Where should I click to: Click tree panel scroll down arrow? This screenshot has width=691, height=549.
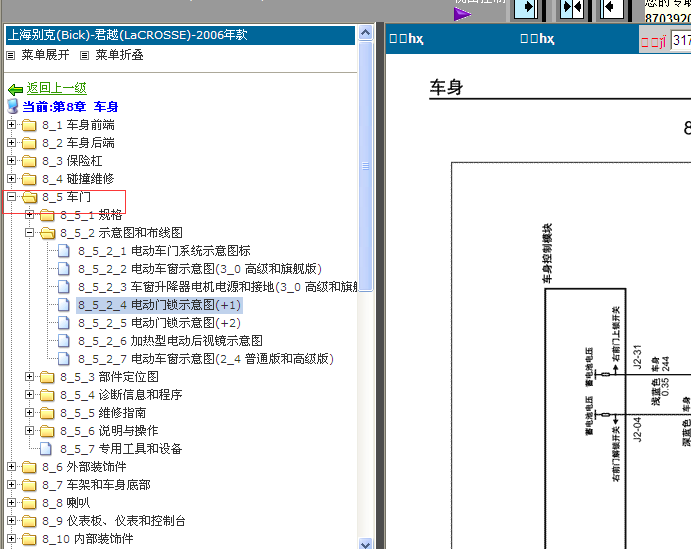pyautogui.click(x=365, y=544)
